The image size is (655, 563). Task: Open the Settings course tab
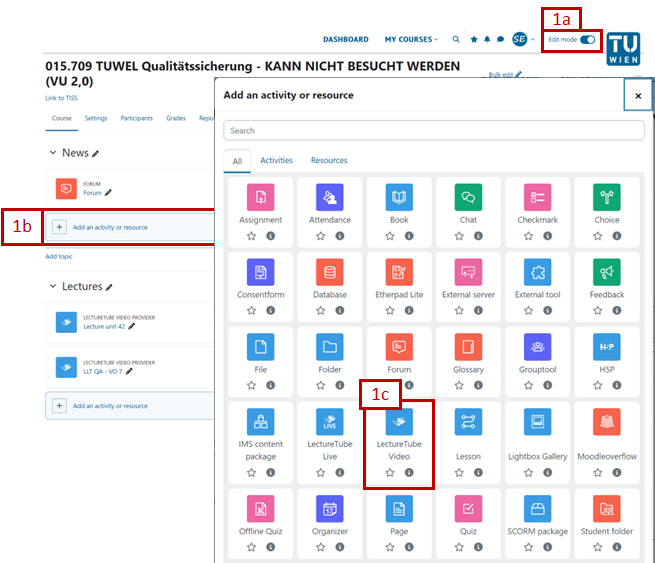point(96,118)
